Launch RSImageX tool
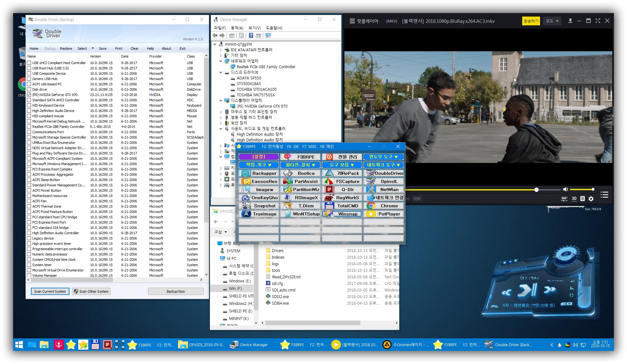 [300, 198]
